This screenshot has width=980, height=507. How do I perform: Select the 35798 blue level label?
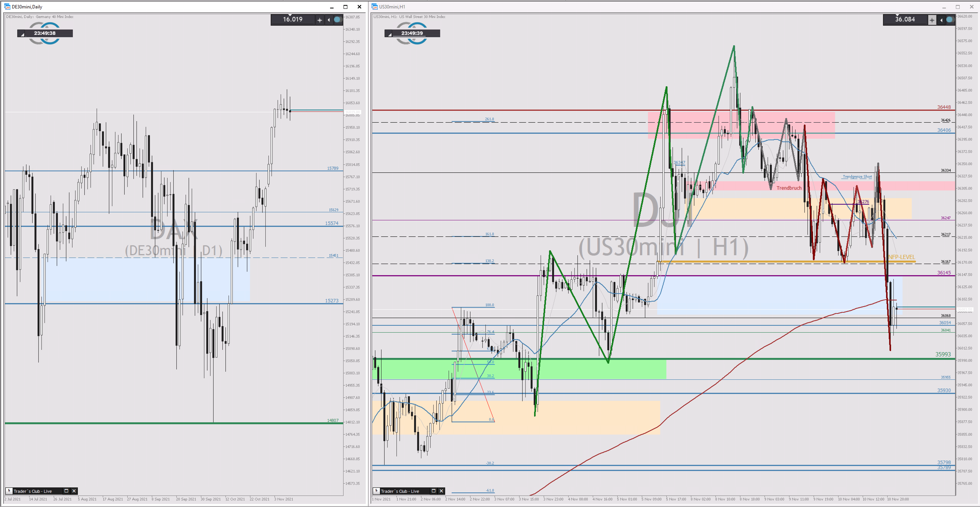[944, 463]
